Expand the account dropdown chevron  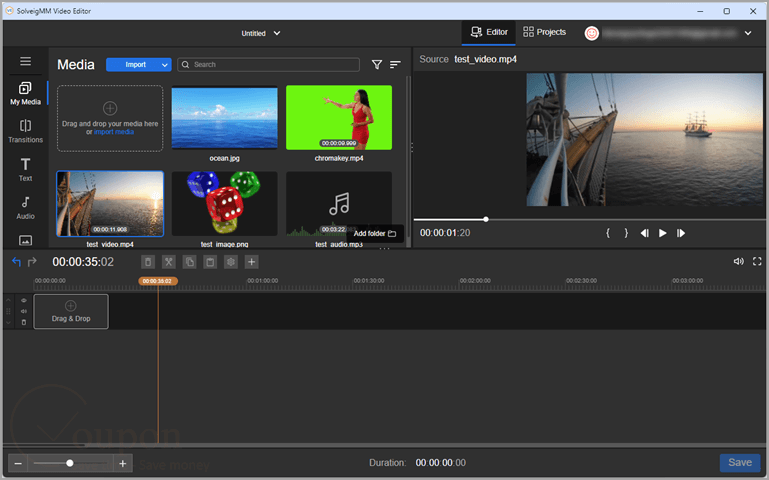748,33
